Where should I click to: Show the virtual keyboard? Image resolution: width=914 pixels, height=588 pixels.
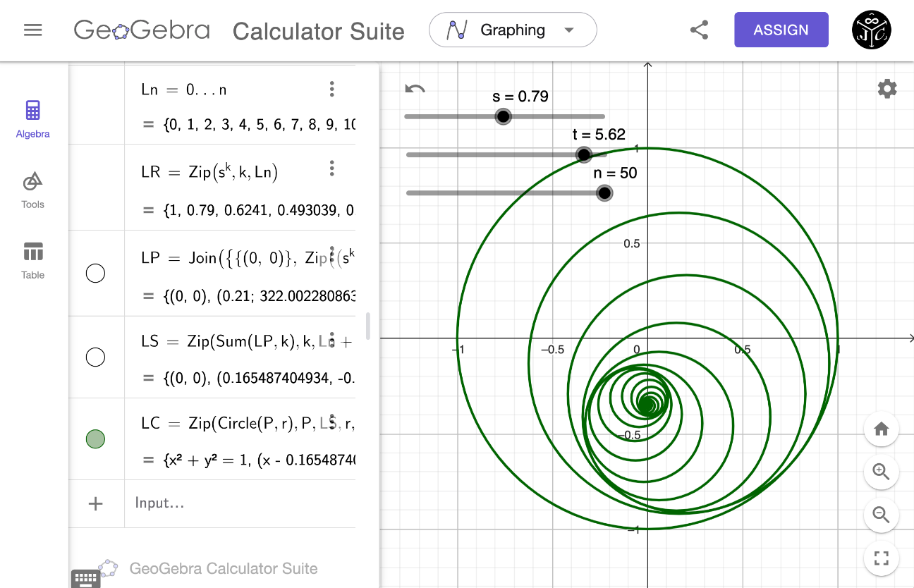(85, 578)
